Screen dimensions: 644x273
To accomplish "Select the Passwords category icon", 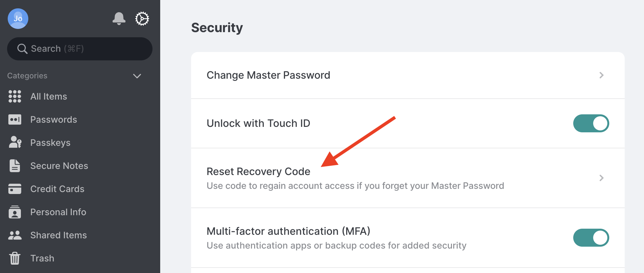I will point(15,119).
